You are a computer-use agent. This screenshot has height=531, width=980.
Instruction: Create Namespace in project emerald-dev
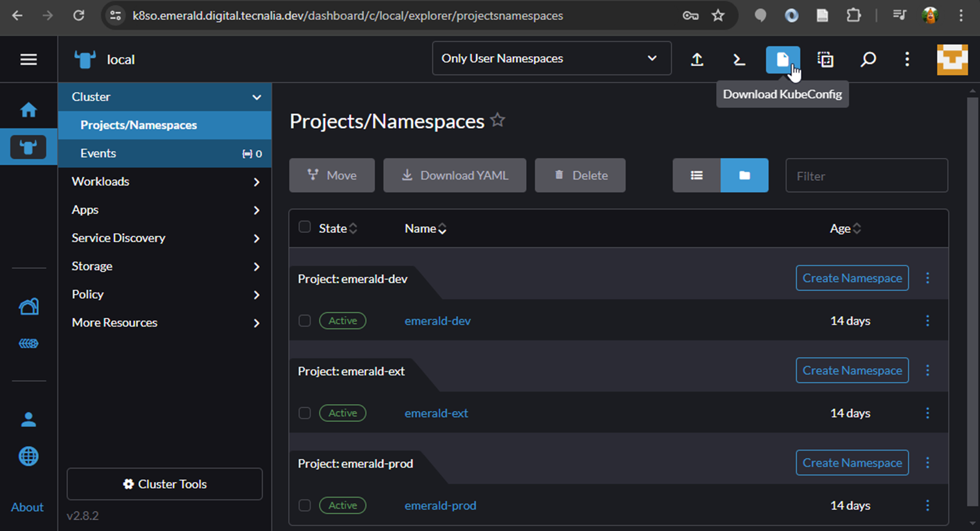[x=852, y=278]
